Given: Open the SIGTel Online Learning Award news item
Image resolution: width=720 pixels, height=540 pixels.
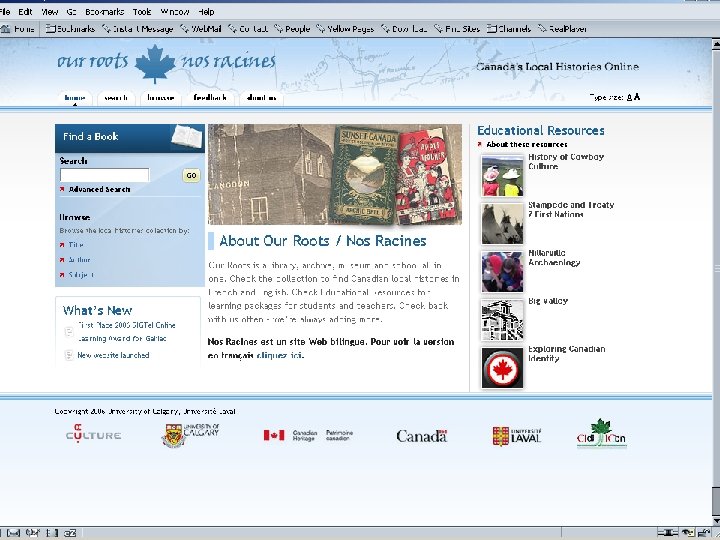Looking at the screenshot, I should [x=126, y=332].
